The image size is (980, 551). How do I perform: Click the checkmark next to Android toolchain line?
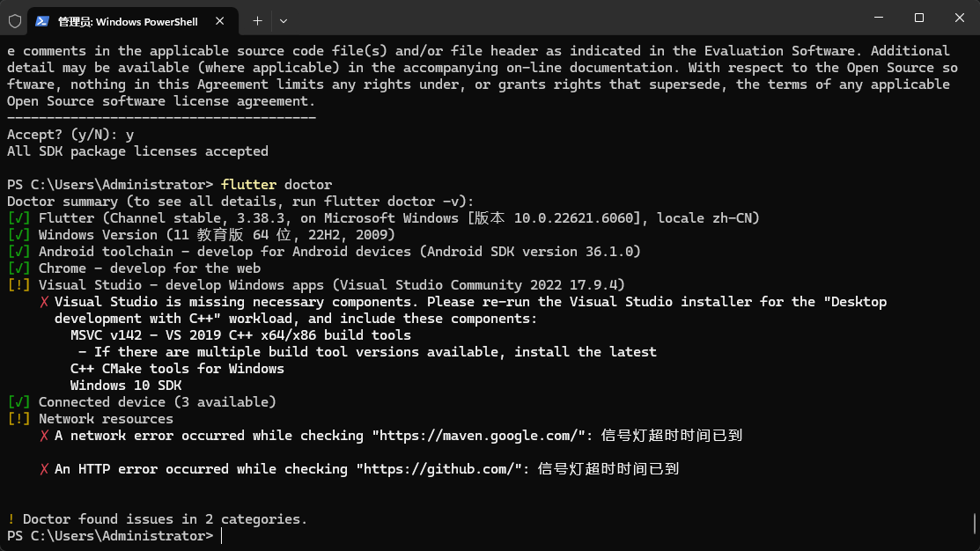pos(18,251)
